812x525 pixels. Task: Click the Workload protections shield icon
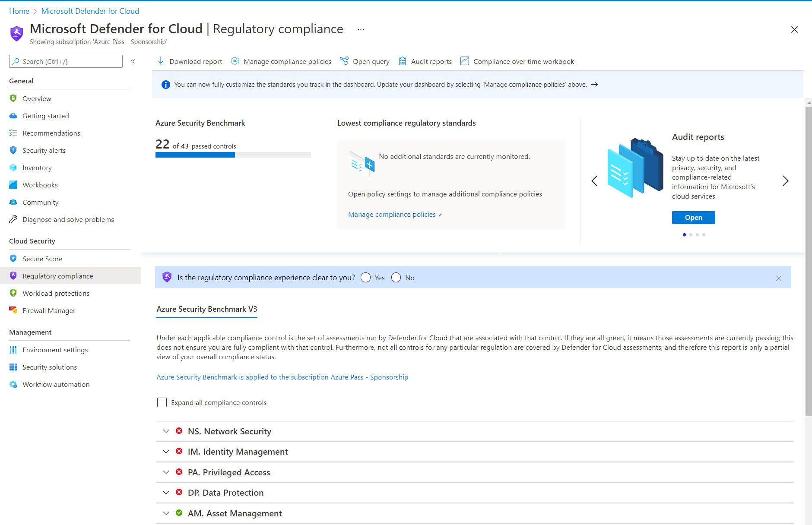[13, 293]
